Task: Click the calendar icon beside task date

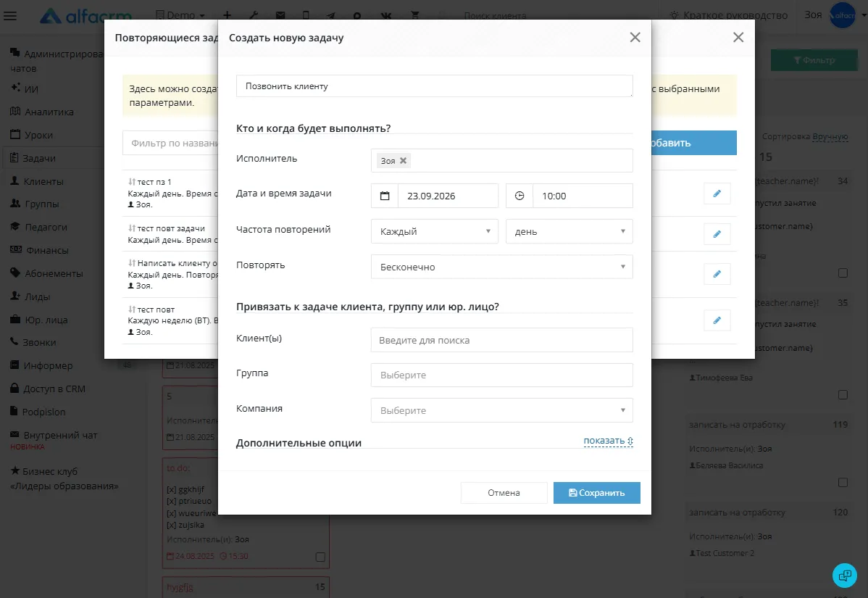Action: click(385, 196)
